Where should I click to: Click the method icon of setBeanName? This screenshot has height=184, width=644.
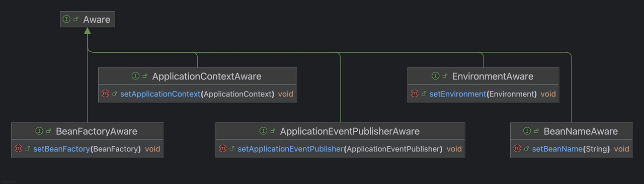[x=517, y=148]
